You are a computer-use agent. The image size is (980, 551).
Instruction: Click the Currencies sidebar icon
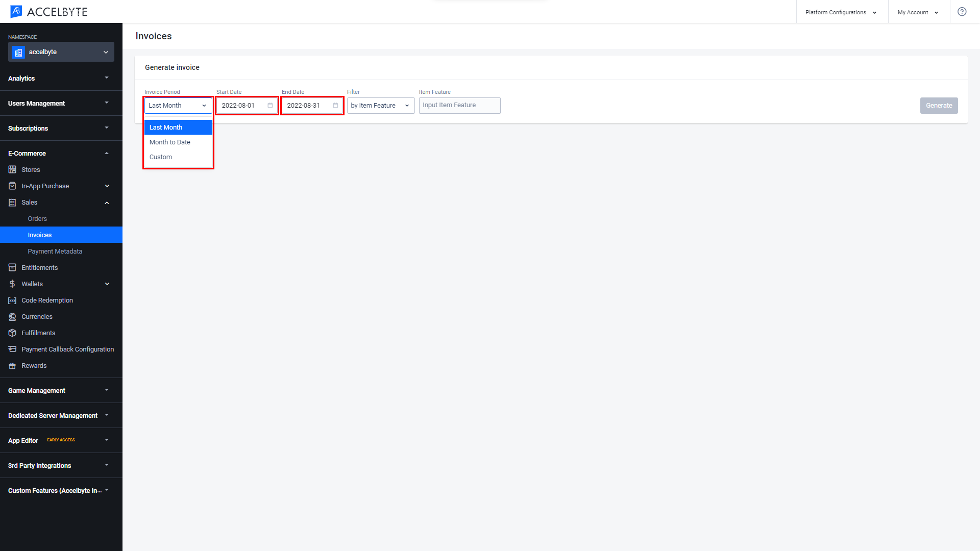click(13, 316)
